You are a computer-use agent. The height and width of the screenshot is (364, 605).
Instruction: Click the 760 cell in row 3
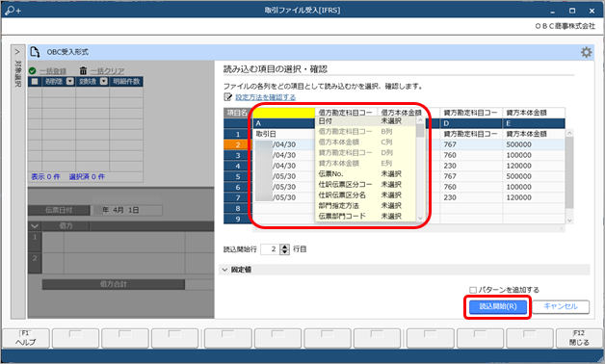471,155
